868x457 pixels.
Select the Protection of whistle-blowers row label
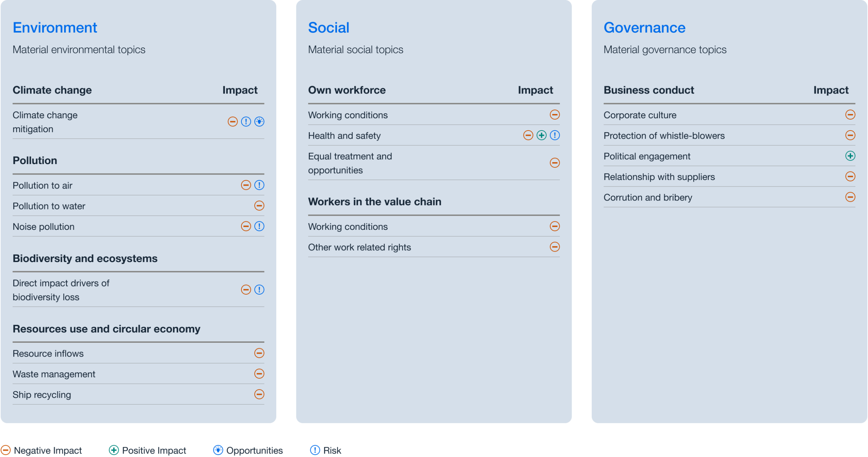664,136
